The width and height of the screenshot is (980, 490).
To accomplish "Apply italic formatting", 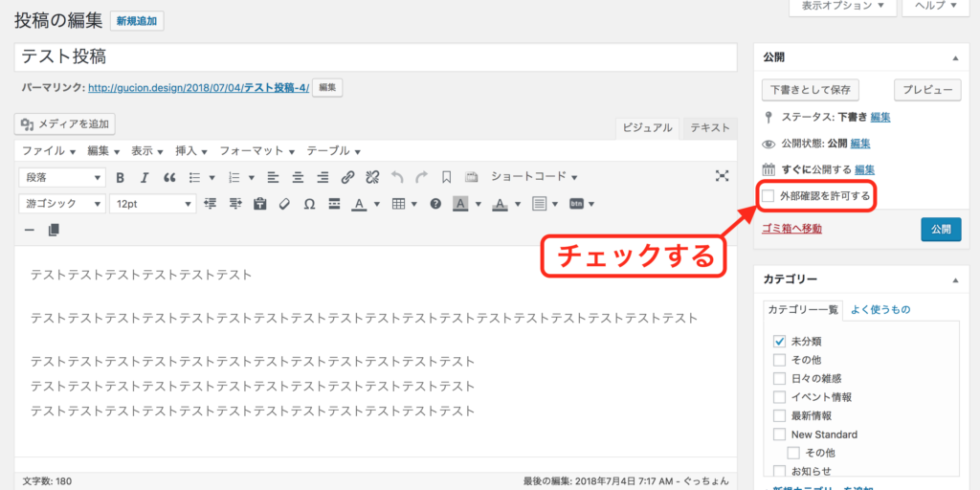I will [145, 177].
